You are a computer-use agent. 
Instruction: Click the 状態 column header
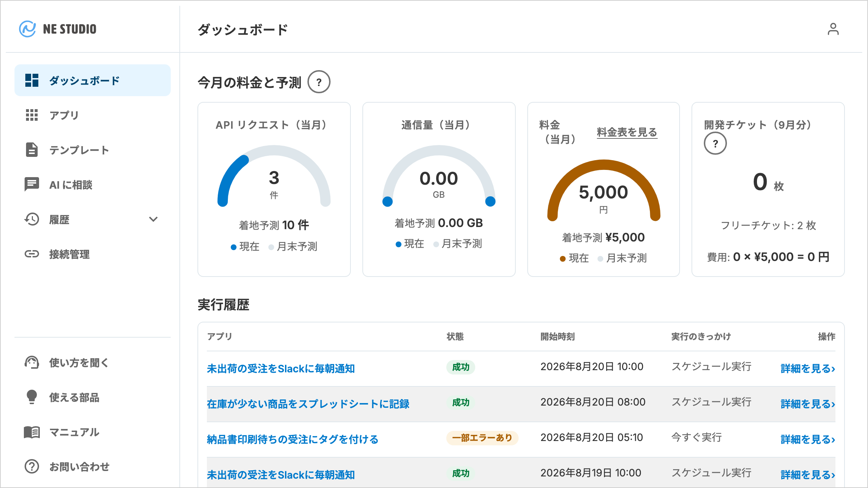pos(455,337)
